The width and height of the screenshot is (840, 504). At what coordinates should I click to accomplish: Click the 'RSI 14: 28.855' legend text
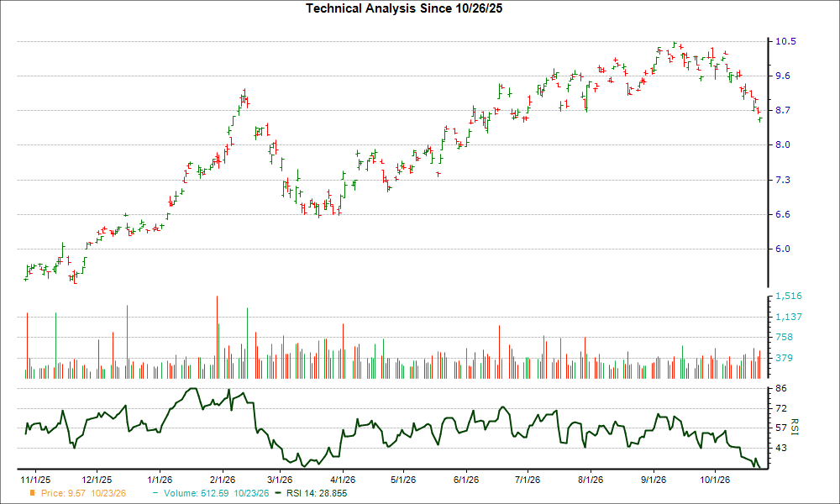[317, 493]
